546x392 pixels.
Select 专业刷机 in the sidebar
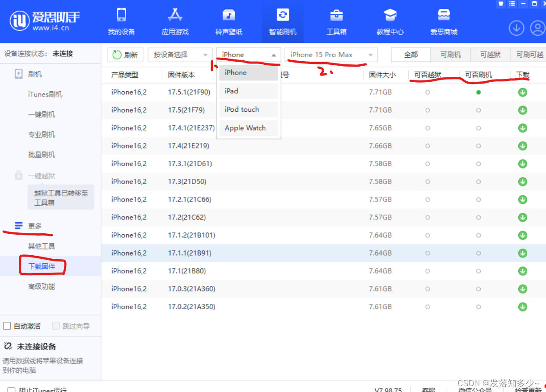42,135
